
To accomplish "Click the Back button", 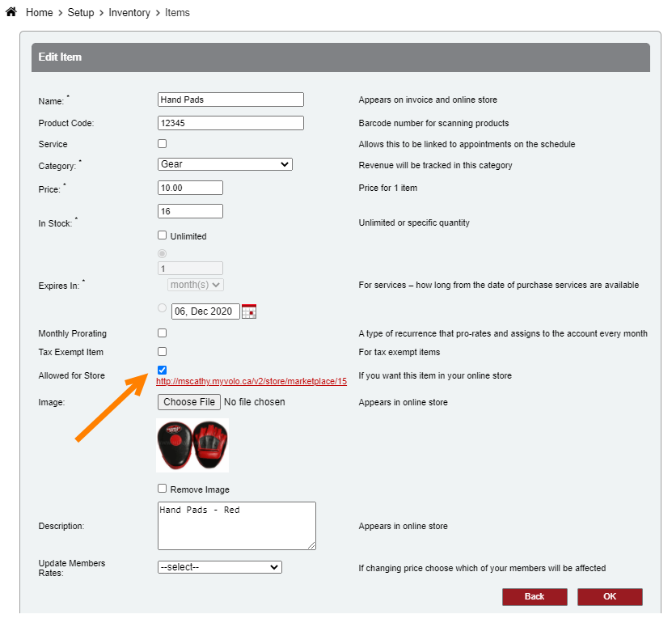I will 535,596.
